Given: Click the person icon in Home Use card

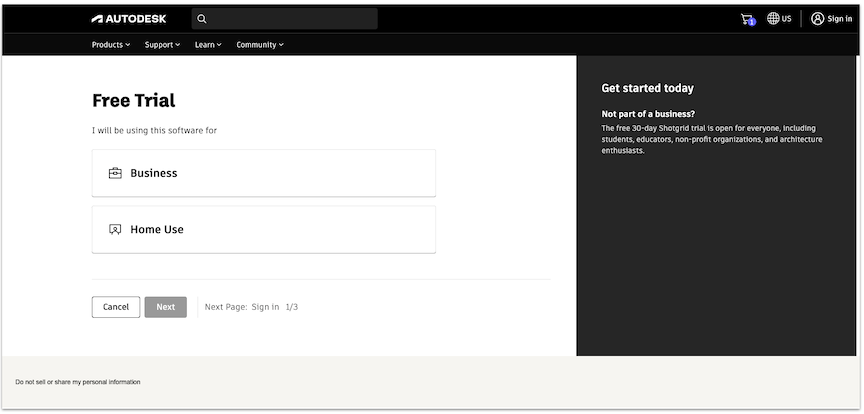Looking at the screenshot, I should coord(115,229).
